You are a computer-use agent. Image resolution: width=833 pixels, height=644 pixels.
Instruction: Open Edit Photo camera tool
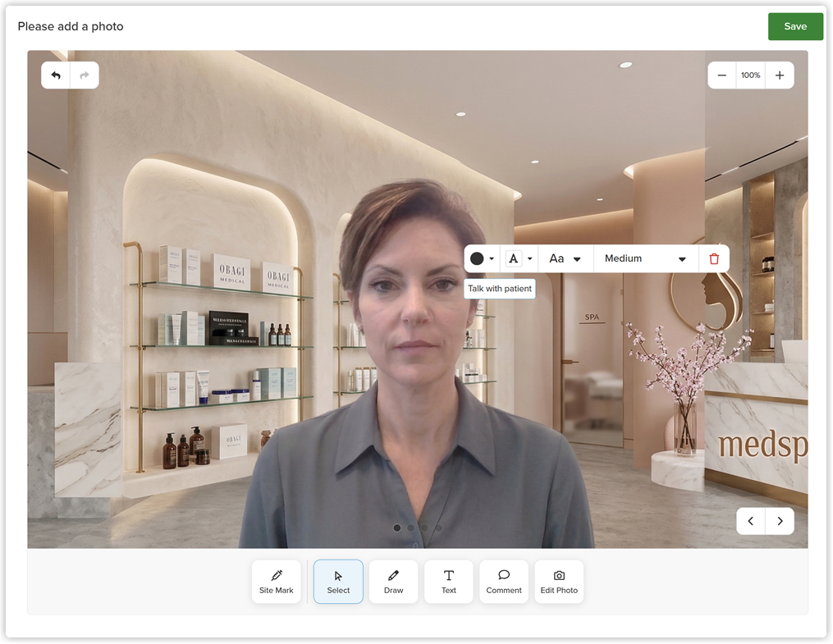(559, 582)
